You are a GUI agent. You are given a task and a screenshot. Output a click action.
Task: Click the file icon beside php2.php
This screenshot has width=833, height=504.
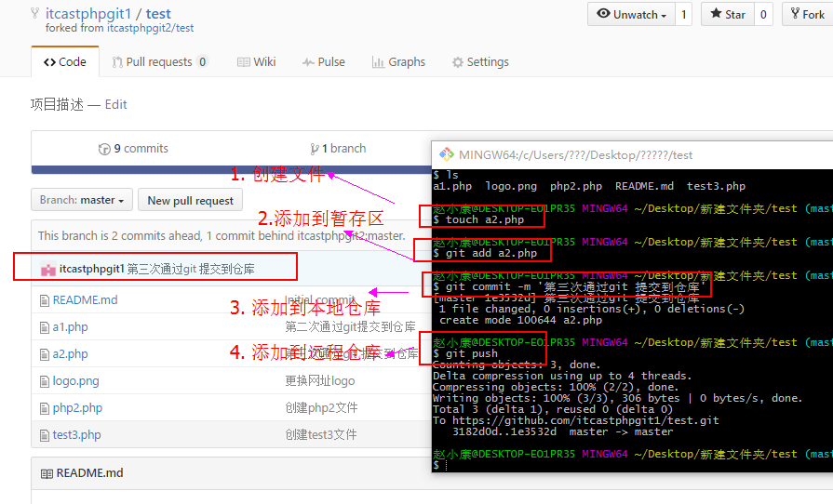pyautogui.click(x=45, y=408)
